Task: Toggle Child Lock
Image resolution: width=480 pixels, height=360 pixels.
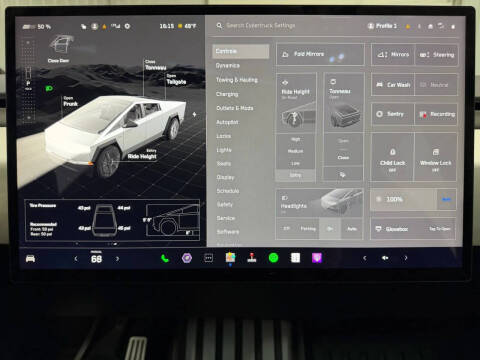Action: point(393,157)
